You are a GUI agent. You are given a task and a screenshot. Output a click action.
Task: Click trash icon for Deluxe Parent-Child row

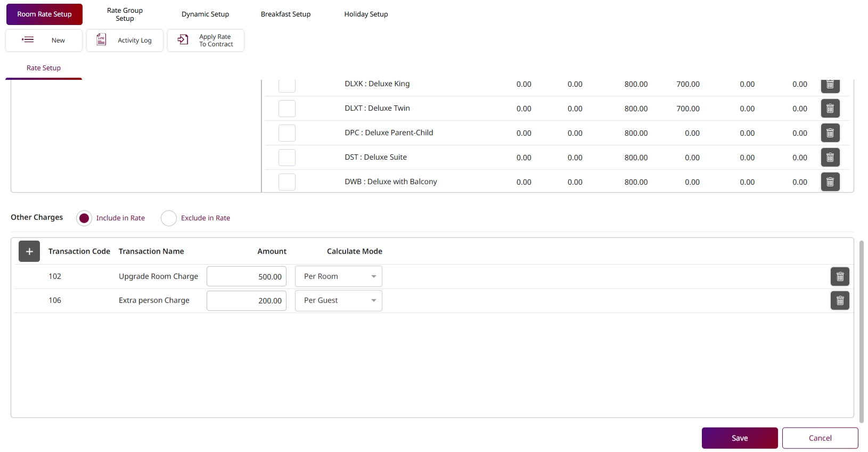coord(830,133)
